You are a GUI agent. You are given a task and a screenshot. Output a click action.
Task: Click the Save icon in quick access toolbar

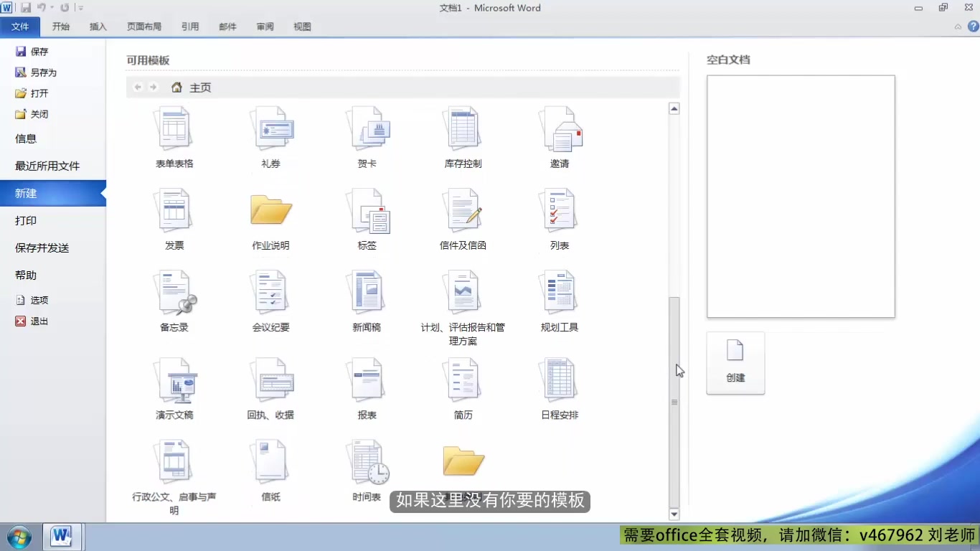[x=26, y=7]
